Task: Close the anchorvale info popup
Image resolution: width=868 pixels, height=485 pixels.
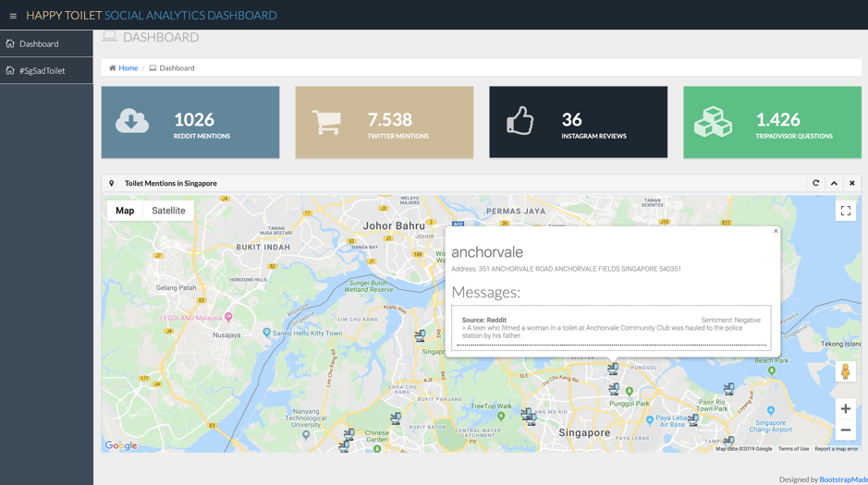Action: click(776, 231)
